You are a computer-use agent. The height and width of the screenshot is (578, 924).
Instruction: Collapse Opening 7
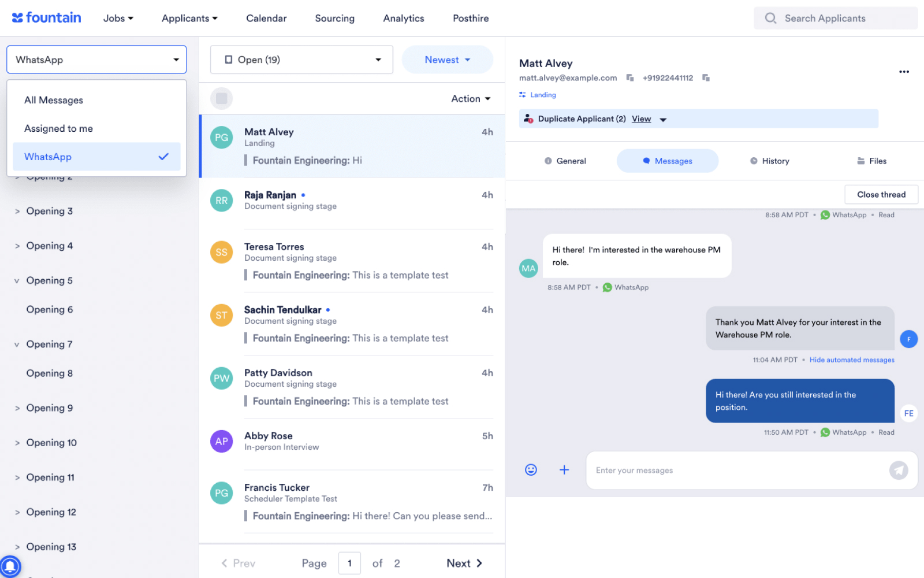tap(17, 344)
